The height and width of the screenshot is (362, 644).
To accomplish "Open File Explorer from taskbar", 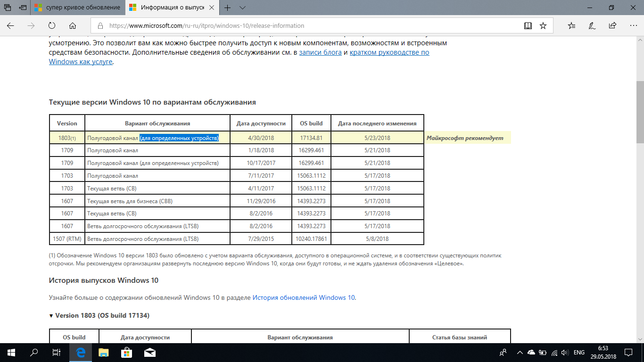I will (x=104, y=353).
